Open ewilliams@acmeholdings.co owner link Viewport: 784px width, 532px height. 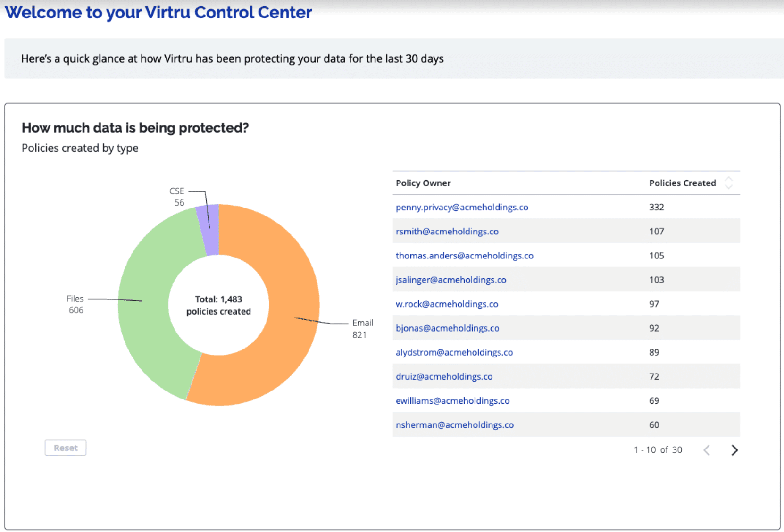point(452,400)
